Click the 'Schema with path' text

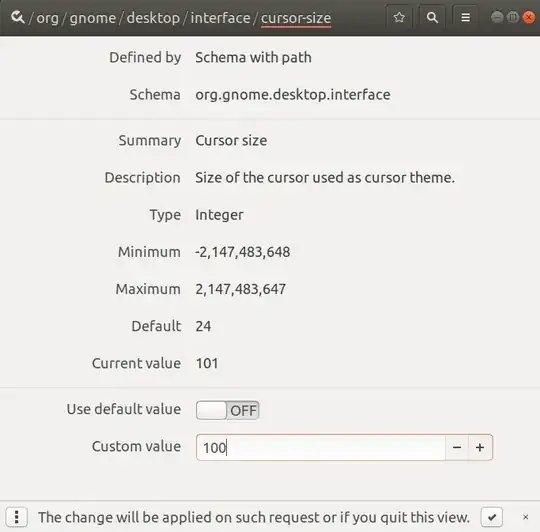click(x=253, y=58)
